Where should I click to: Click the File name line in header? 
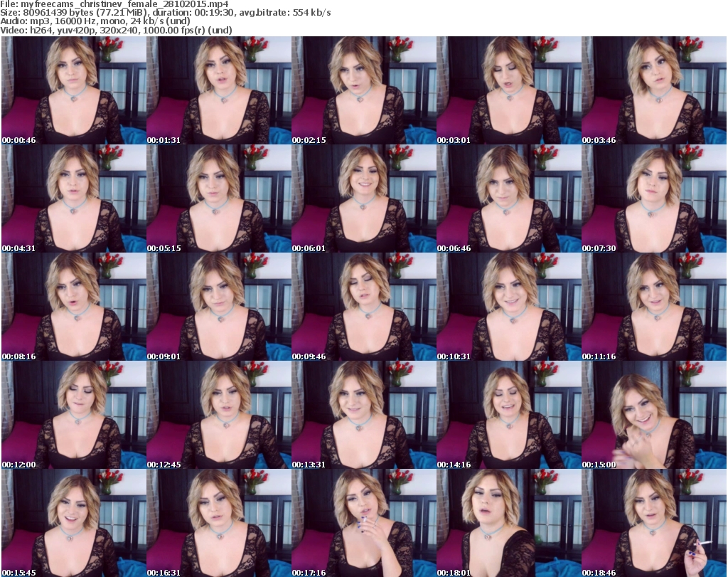click(114, 4)
